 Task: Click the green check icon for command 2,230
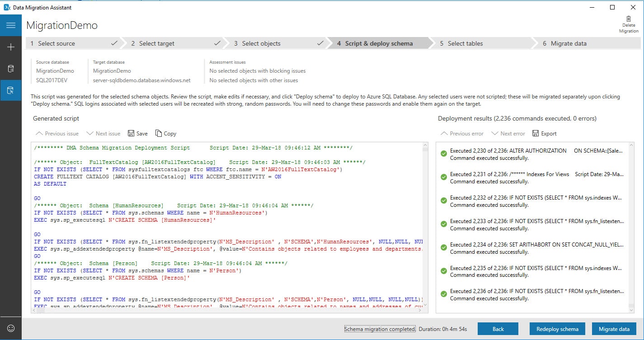click(444, 154)
